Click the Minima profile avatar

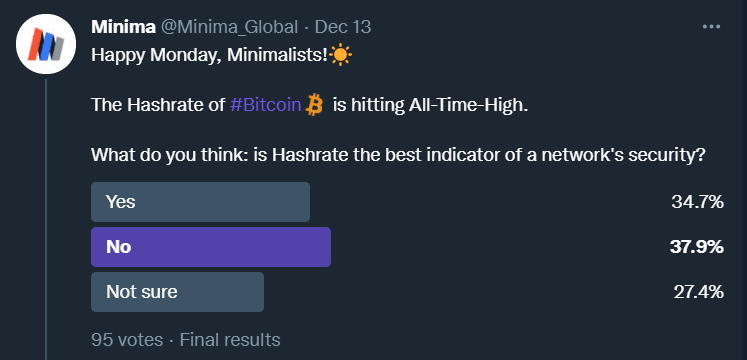pos(46,44)
